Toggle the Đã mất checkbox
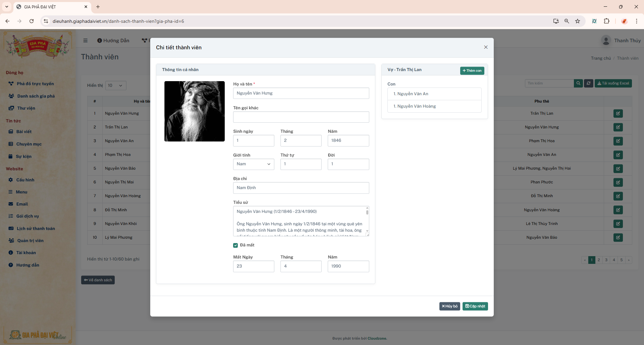Viewport: 644px width, 345px height. (235, 245)
